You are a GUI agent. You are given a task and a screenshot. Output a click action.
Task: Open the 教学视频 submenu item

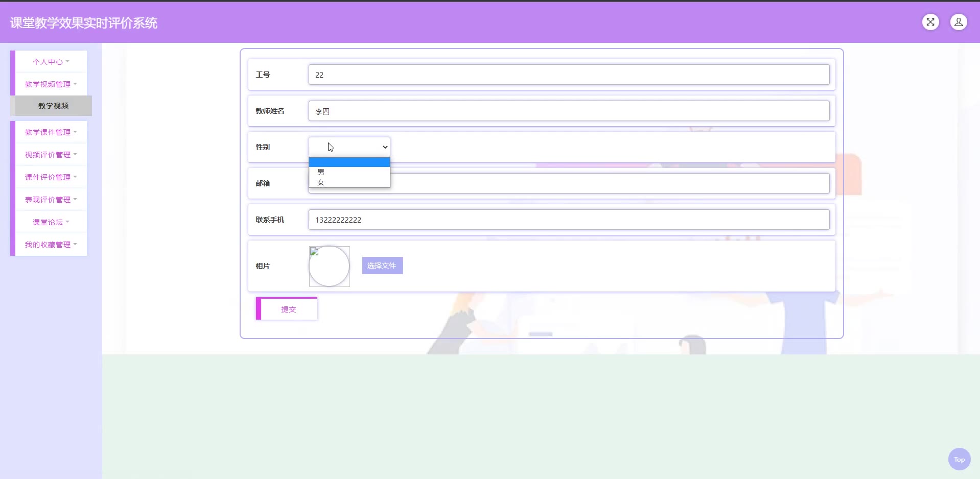[x=53, y=106]
